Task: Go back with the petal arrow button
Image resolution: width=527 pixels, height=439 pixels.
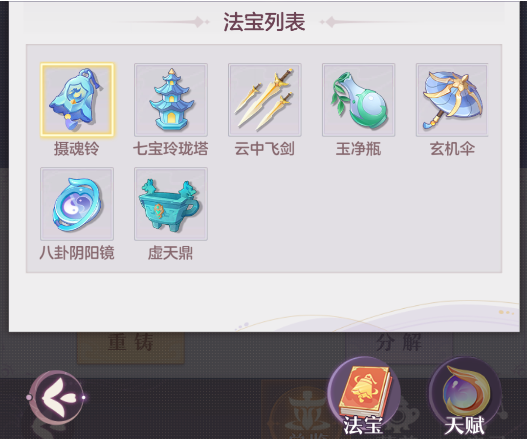Action: (56, 397)
